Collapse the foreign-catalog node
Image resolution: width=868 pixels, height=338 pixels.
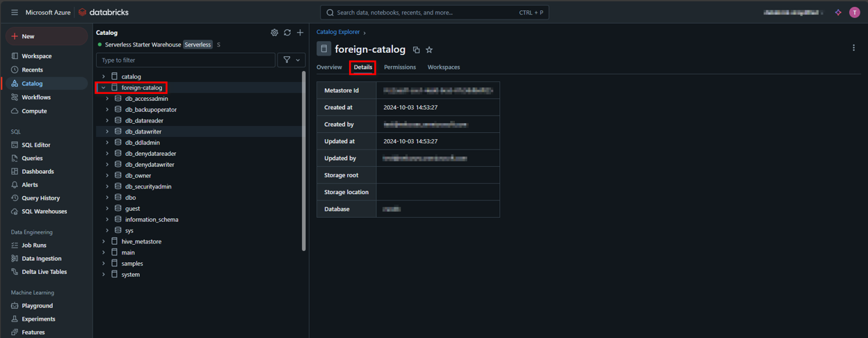point(104,88)
